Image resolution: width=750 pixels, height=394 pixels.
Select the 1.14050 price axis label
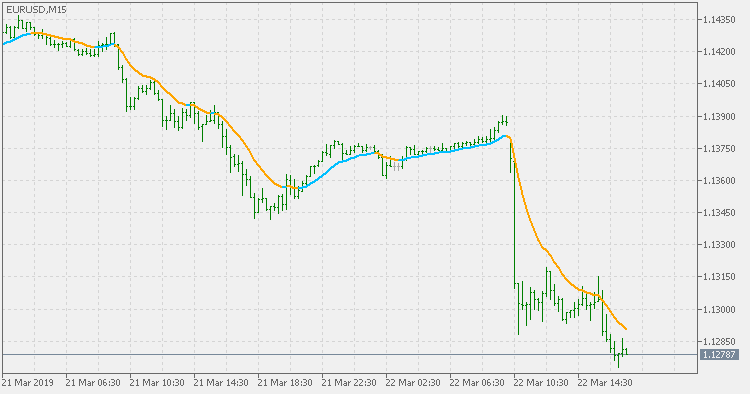coord(719,84)
